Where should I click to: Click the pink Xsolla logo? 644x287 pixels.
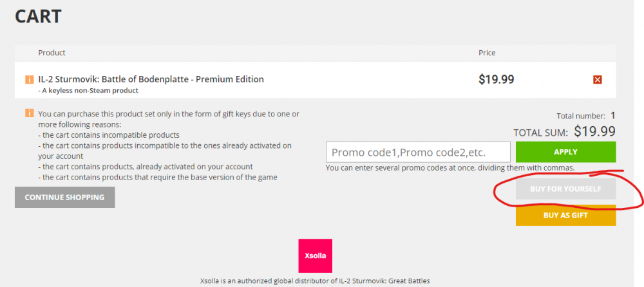(x=316, y=255)
